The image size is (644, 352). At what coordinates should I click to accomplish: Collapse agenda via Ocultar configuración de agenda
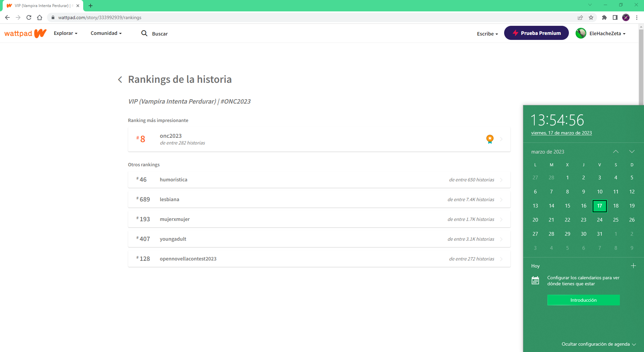pyautogui.click(x=599, y=344)
